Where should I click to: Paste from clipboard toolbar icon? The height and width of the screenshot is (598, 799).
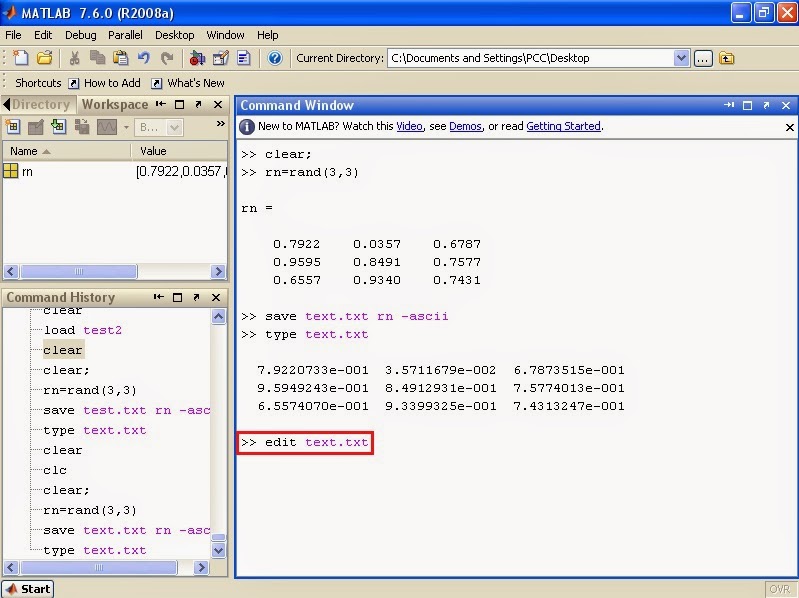[120, 58]
